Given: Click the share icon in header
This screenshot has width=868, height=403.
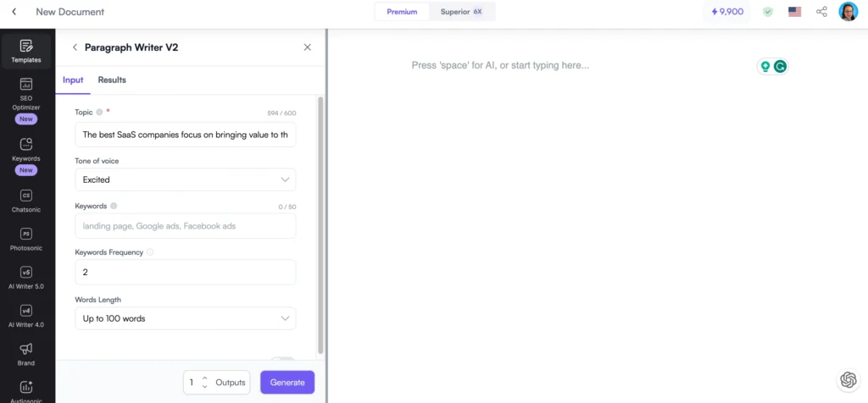Looking at the screenshot, I should (x=821, y=12).
